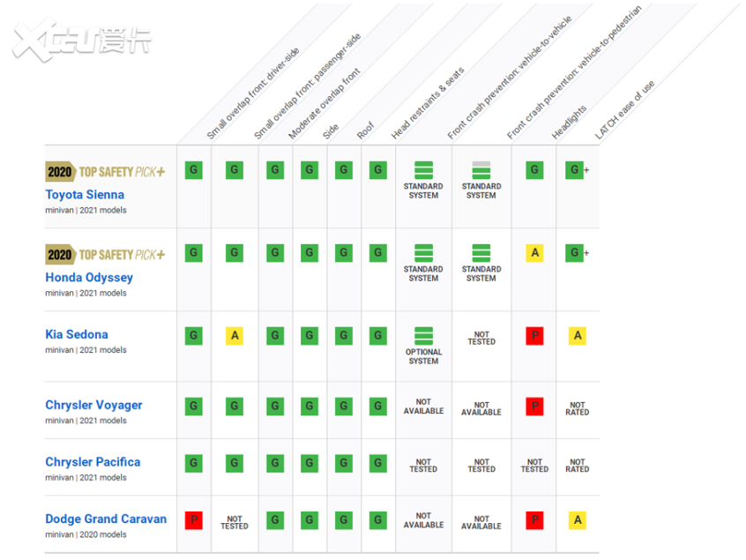Click Honda Odyssey's LATCH G+ rating
This screenshot has width=746, height=560.
click(x=577, y=252)
